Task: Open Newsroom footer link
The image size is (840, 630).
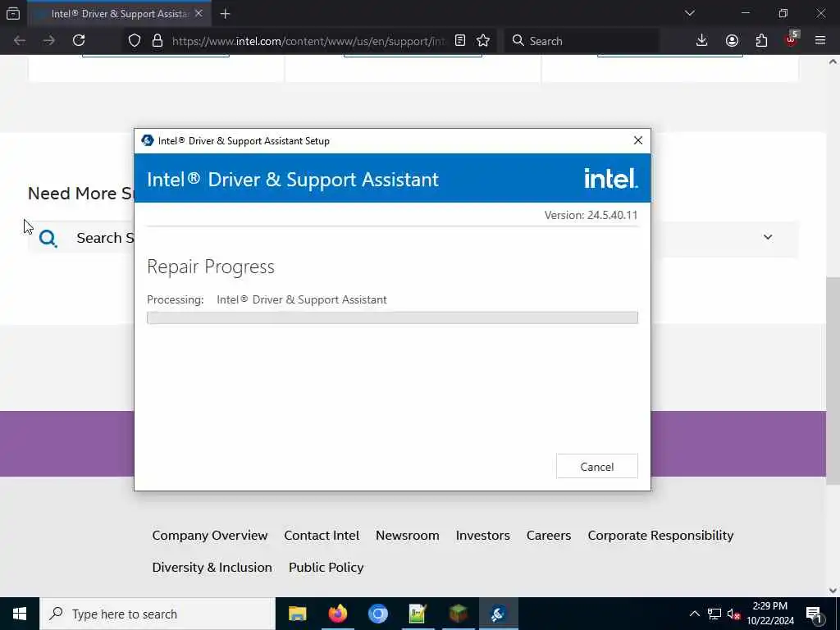Action: [x=407, y=535]
